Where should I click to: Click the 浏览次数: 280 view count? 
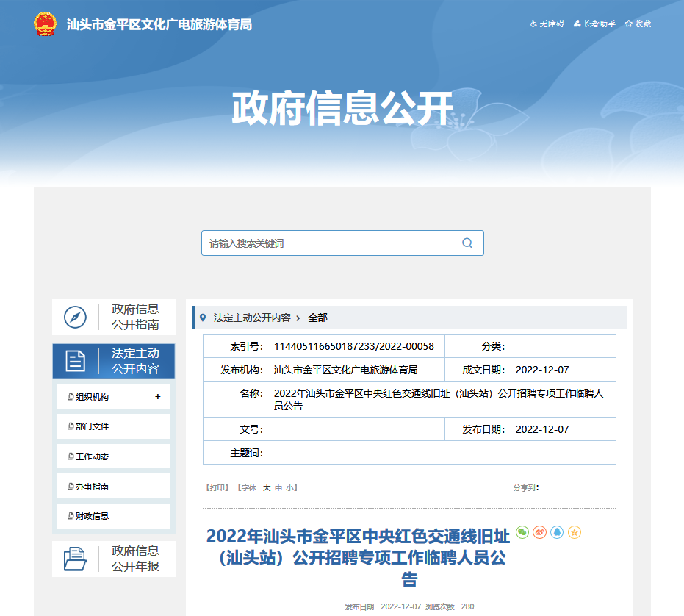450,607
